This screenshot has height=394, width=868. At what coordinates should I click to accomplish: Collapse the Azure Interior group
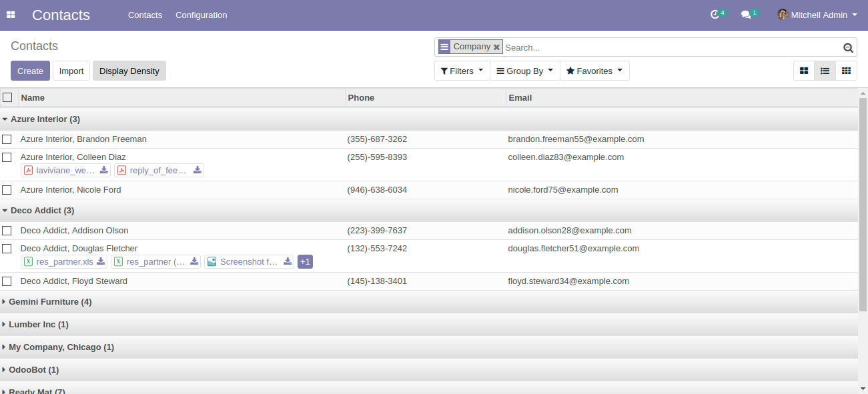tap(45, 119)
